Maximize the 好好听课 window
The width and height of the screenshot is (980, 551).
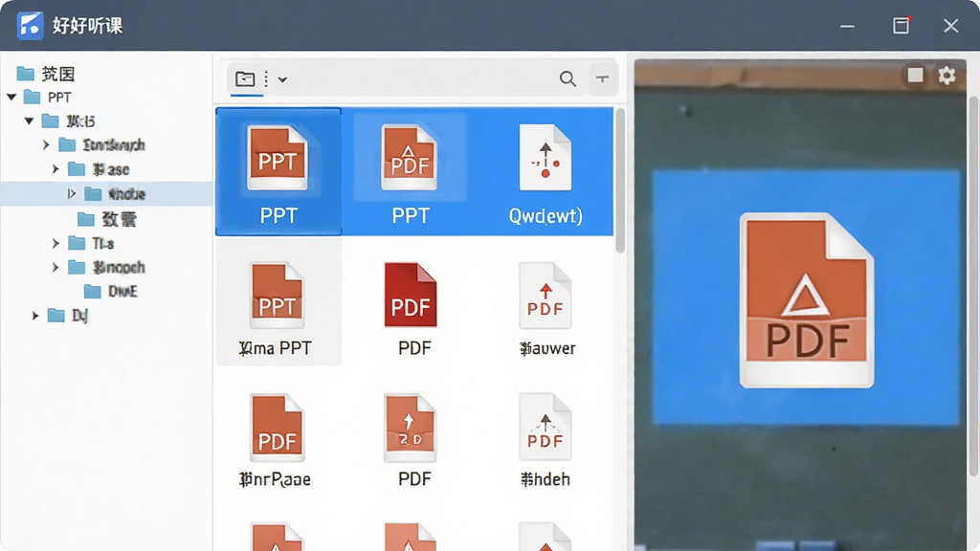[x=901, y=26]
